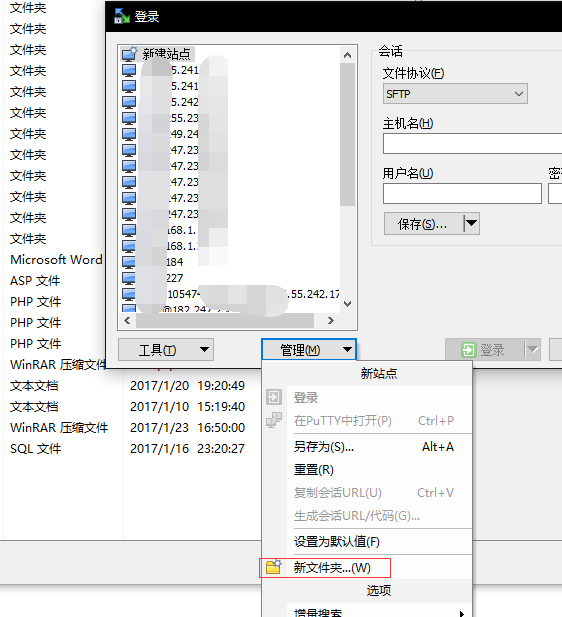The image size is (562, 617).
Task: Click the Open in PuTTY menu icon
Action: tap(274, 420)
